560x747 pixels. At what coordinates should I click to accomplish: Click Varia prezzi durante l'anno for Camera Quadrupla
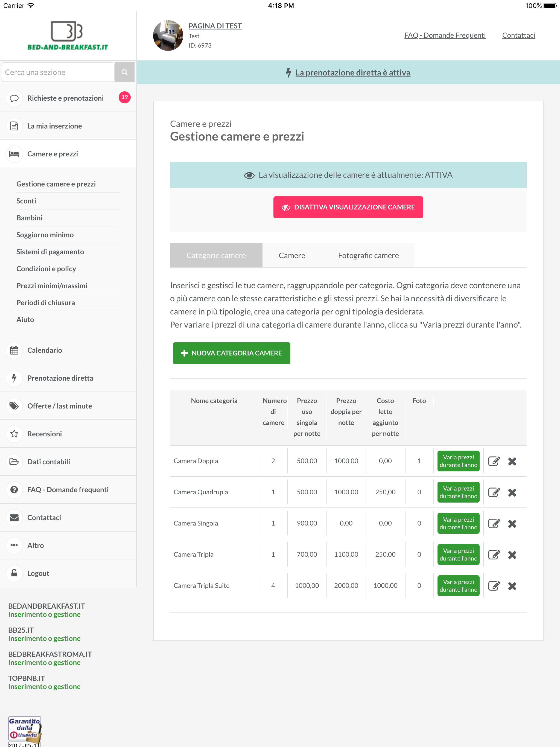[458, 492]
